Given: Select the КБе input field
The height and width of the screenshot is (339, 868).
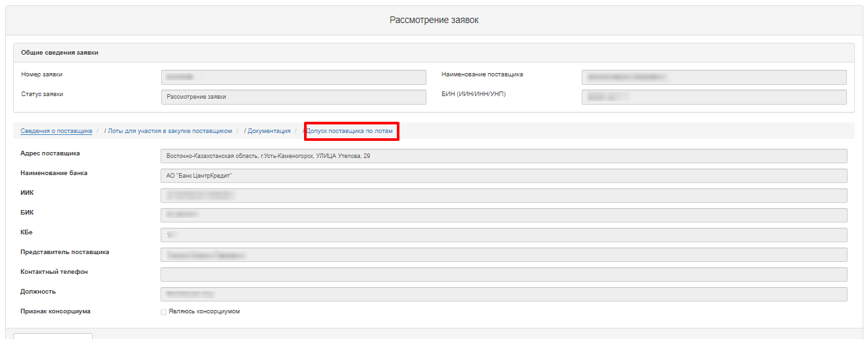Looking at the screenshot, I should click(x=503, y=235).
